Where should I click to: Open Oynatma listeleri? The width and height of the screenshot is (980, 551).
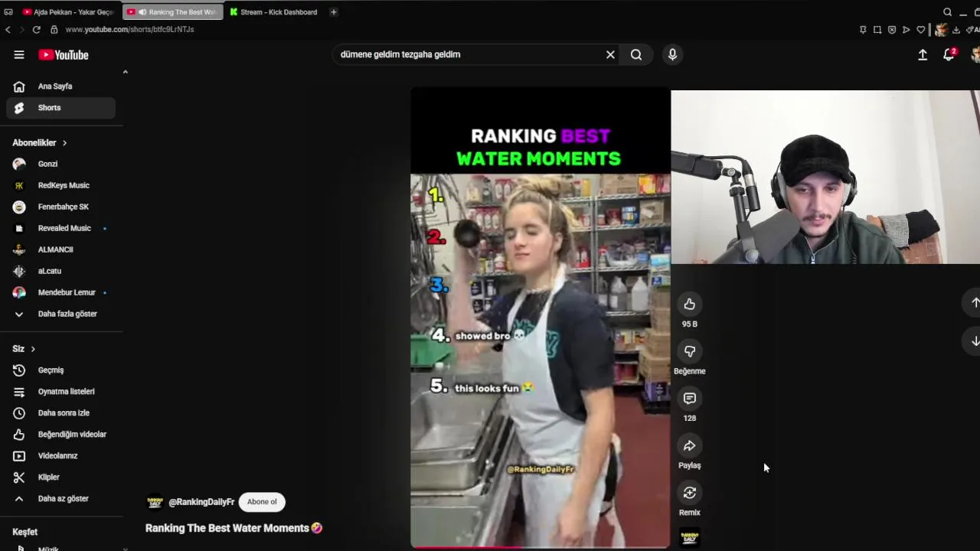61,392
